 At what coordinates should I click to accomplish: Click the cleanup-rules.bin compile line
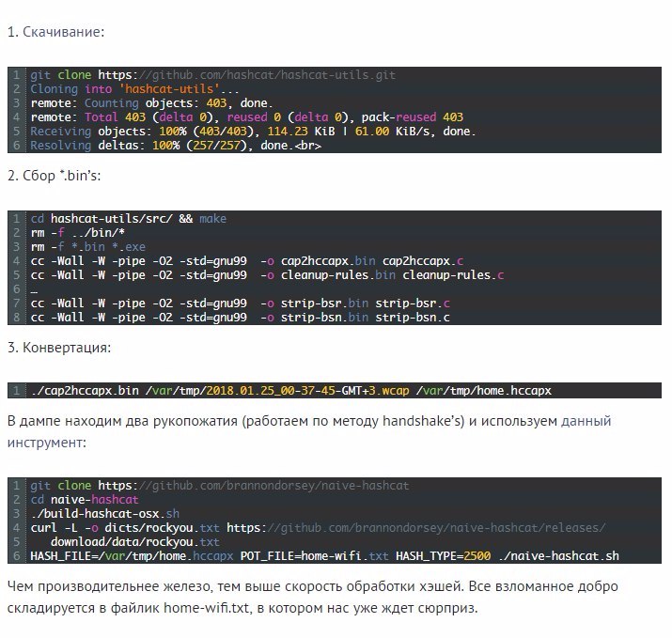click(x=267, y=275)
